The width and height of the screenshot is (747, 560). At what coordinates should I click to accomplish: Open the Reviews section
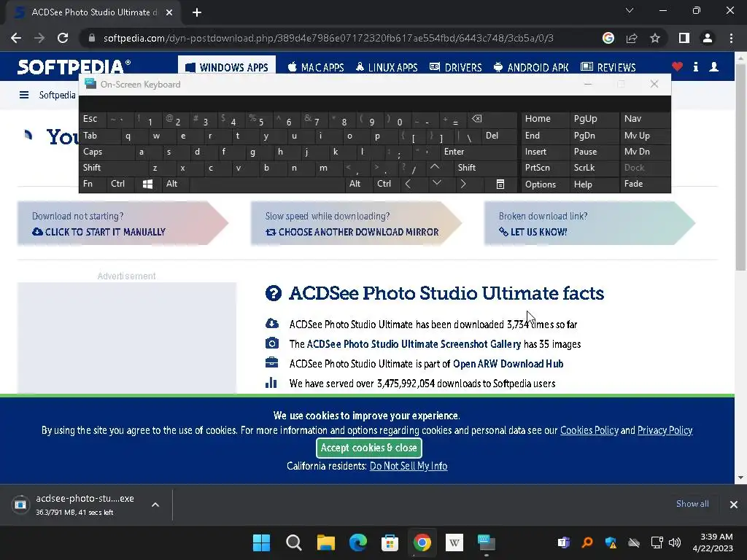tap(608, 67)
